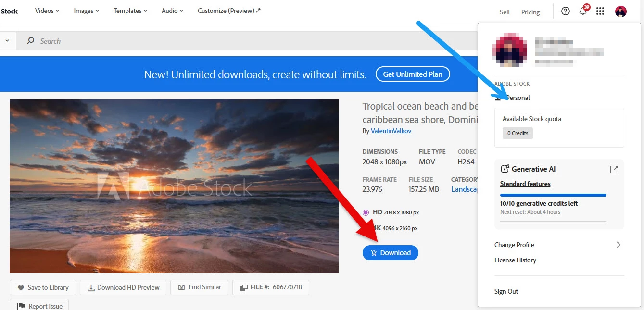Click Download HD Preview button

pos(123,287)
